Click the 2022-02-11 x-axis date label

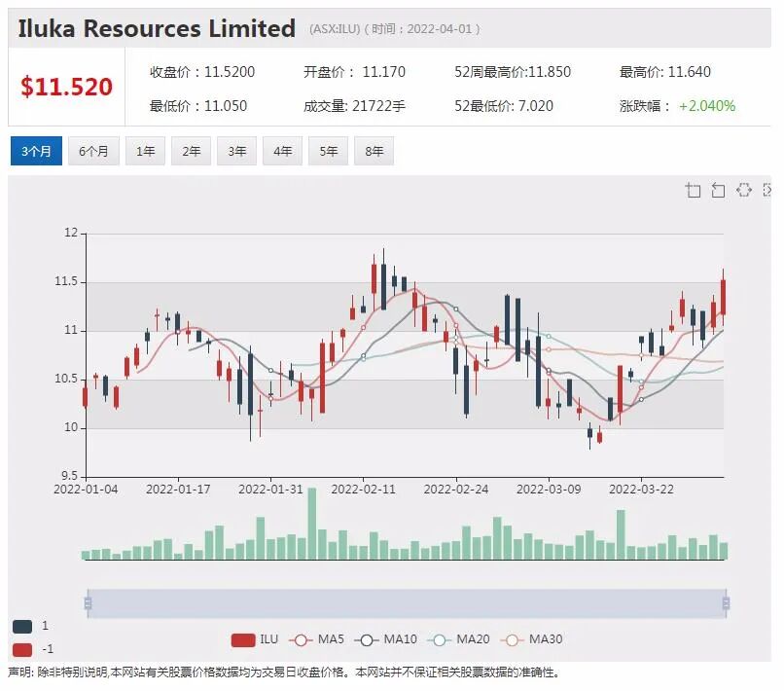pos(363,489)
